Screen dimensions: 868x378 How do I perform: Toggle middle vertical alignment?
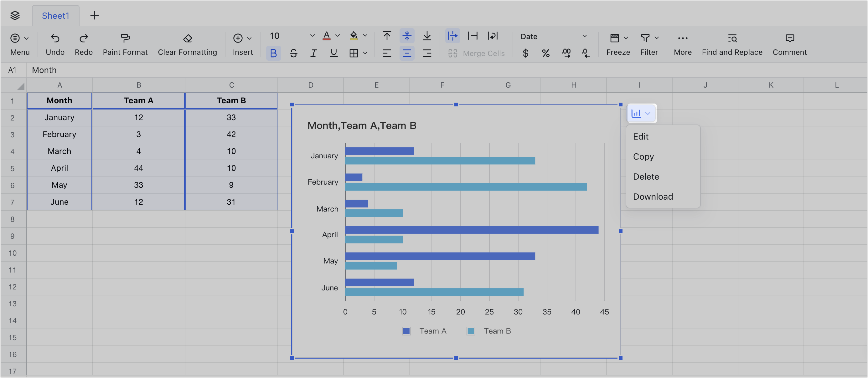pyautogui.click(x=407, y=36)
